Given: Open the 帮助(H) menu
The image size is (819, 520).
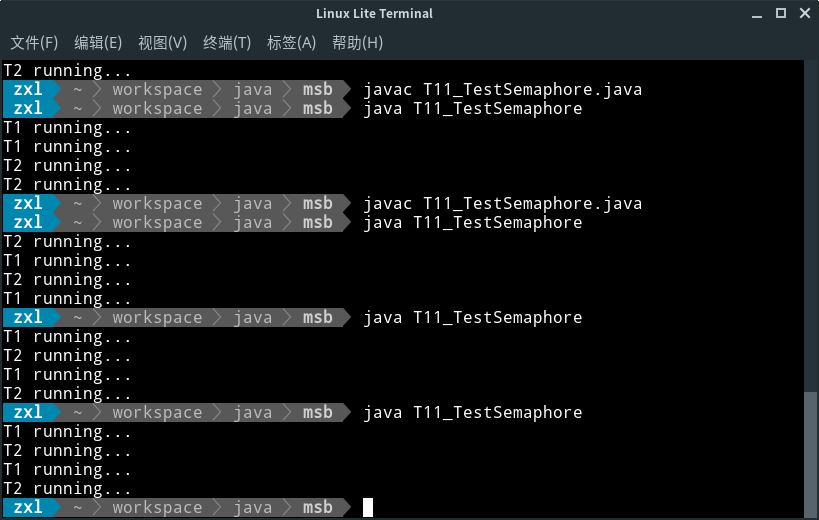Looking at the screenshot, I should point(358,43).
